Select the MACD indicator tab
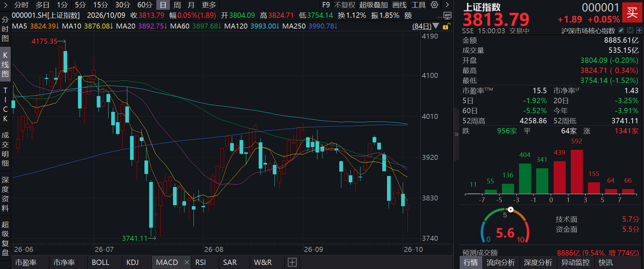 tap(167, 262)
